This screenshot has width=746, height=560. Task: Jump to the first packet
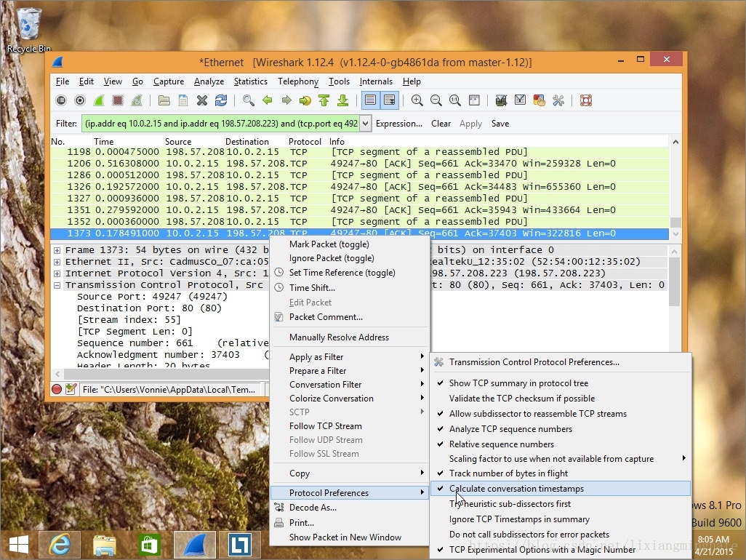(x=324, y=100)
